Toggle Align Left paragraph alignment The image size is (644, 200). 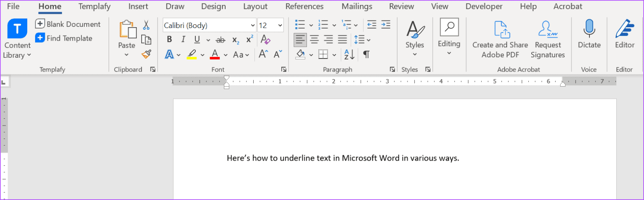point(300,40)
